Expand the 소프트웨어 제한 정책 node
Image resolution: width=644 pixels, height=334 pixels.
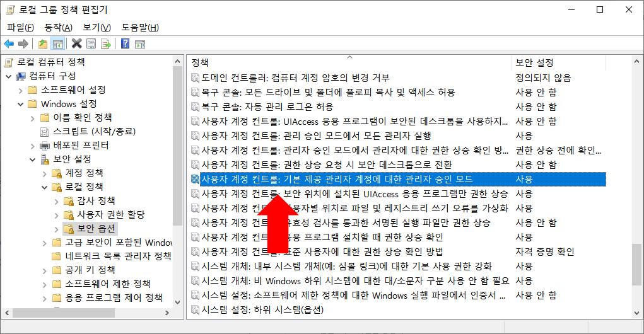44,284
